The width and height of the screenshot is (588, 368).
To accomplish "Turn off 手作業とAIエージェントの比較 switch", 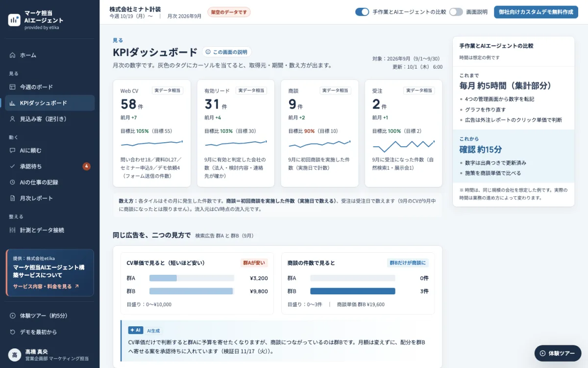I will tap(362, 12).
